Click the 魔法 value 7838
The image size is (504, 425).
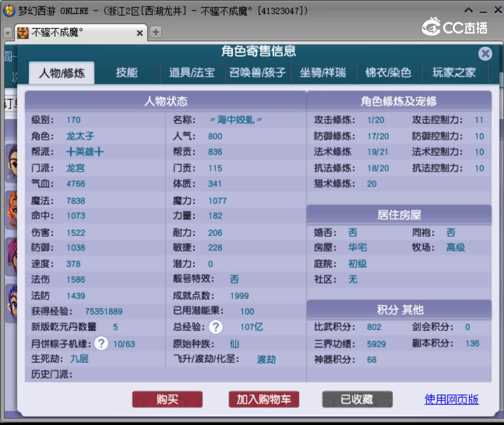[76, 201]
